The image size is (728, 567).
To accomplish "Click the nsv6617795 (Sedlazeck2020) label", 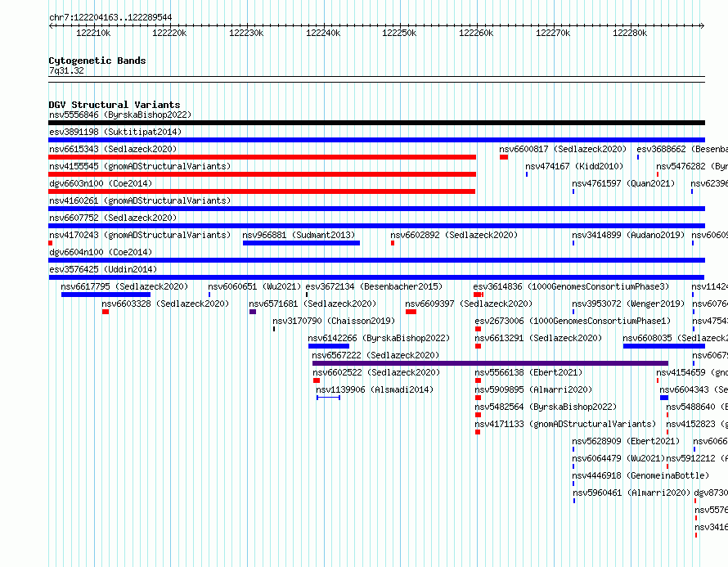I will pos(124,286).
